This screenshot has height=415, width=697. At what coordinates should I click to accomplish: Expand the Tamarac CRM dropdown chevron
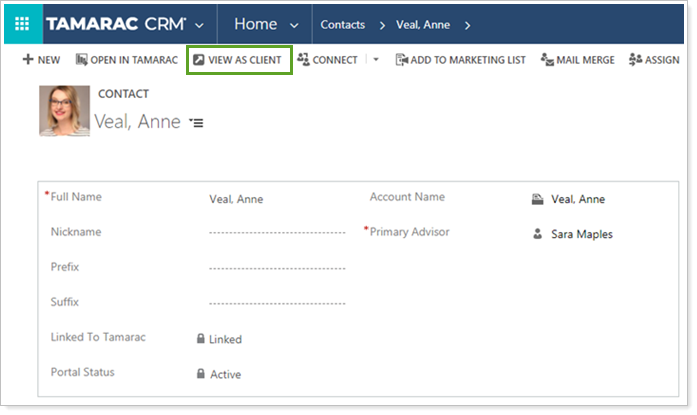(200, 25)
